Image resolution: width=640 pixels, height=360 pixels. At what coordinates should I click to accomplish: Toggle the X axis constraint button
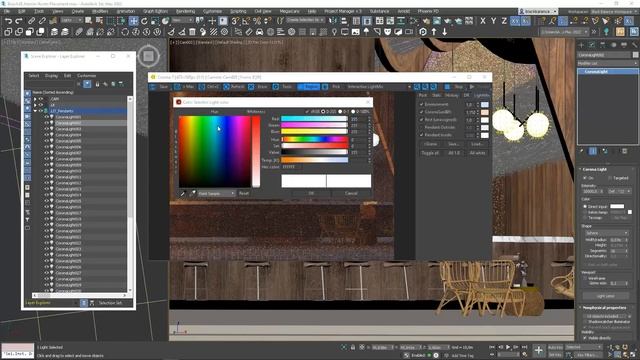click(x=483, y=21)
